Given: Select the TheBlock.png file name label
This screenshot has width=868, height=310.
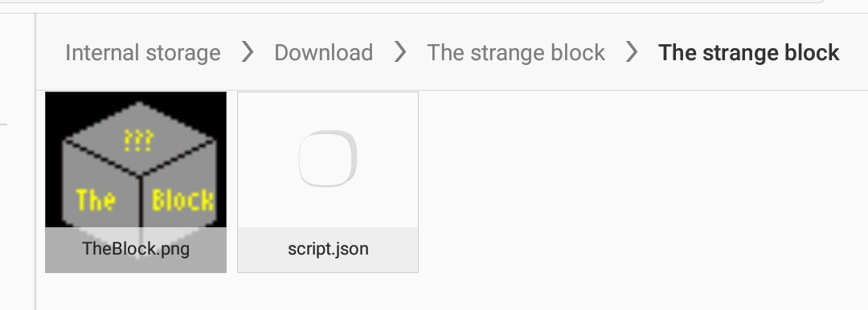Looking at the screenshot, I should tap(136, 248).
